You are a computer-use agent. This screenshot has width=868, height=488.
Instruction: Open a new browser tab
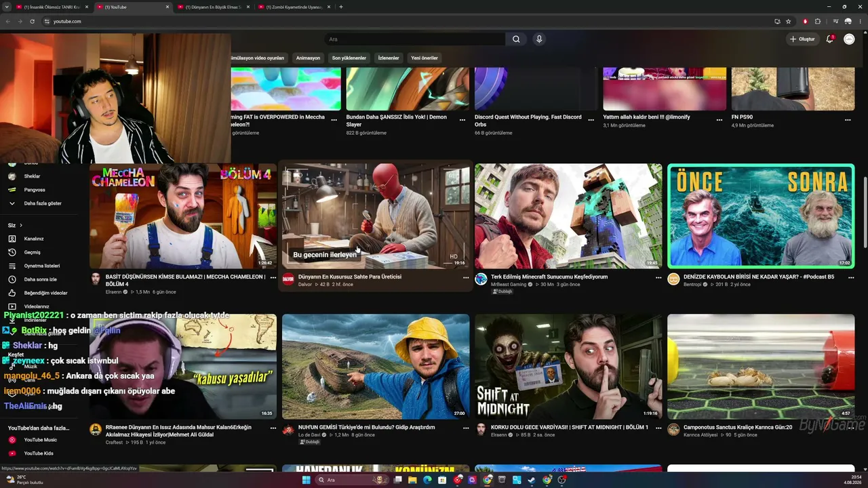pyautogui.click(x=340, y=7)
